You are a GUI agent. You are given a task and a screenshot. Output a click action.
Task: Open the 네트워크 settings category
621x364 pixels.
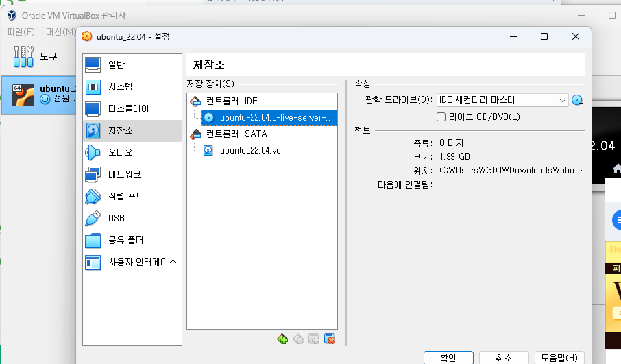132,175
